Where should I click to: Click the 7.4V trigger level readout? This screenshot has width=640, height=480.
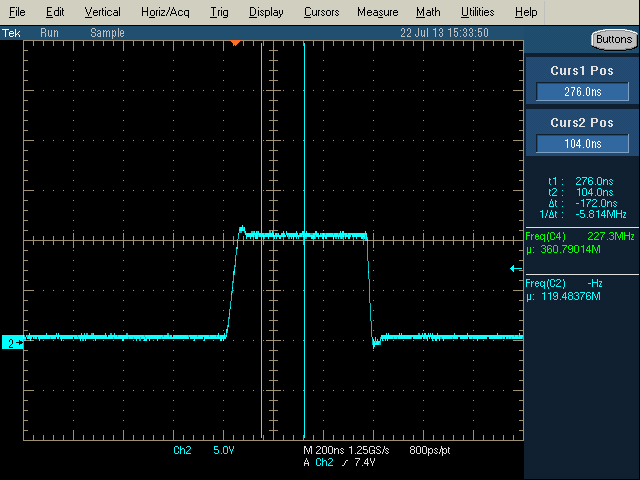[364, 462]
